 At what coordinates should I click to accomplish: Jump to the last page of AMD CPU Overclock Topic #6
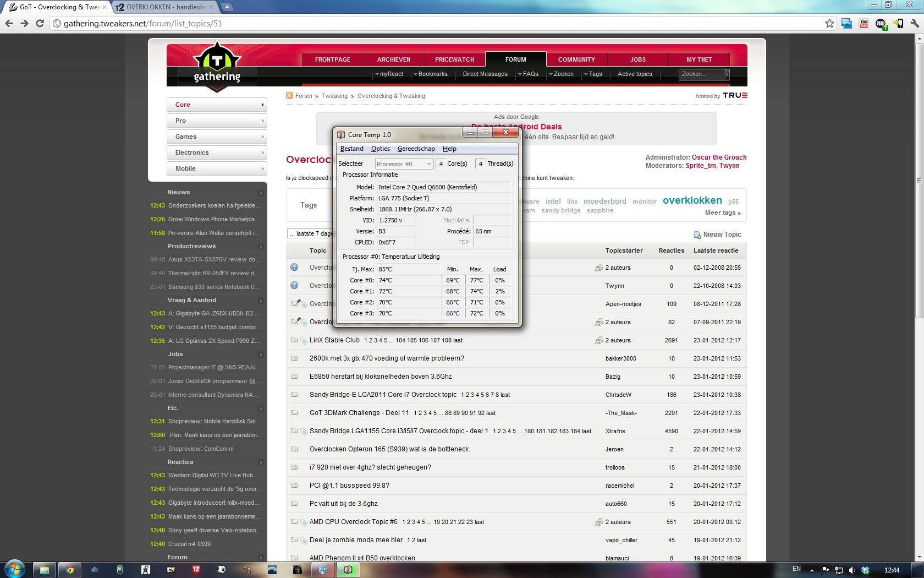[479, 522]
